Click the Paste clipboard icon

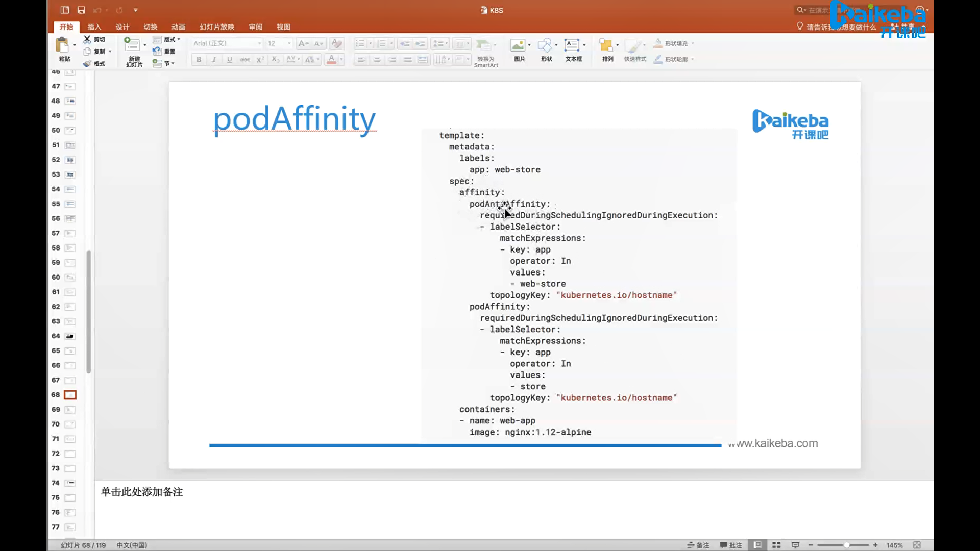[x=63, y=45]
